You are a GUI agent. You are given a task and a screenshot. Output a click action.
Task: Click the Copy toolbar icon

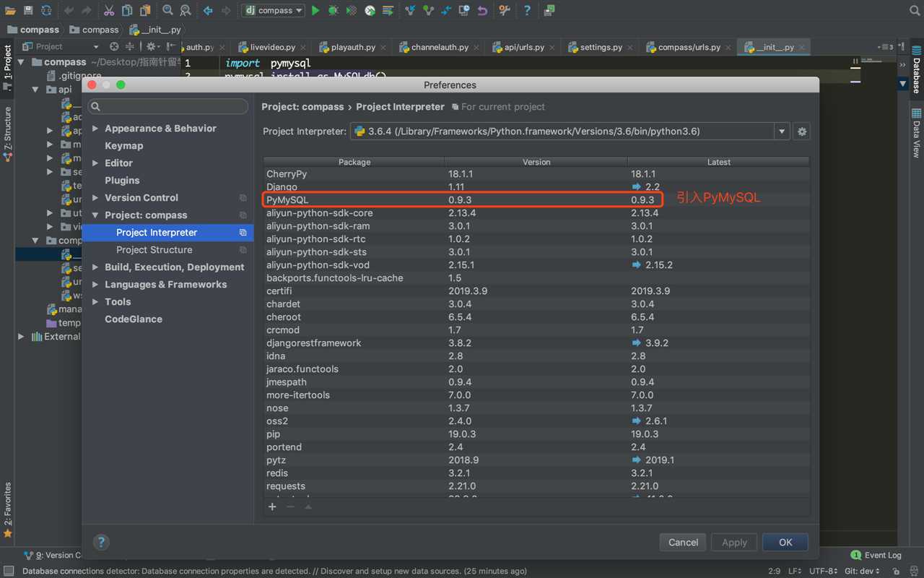coord(127,10)
